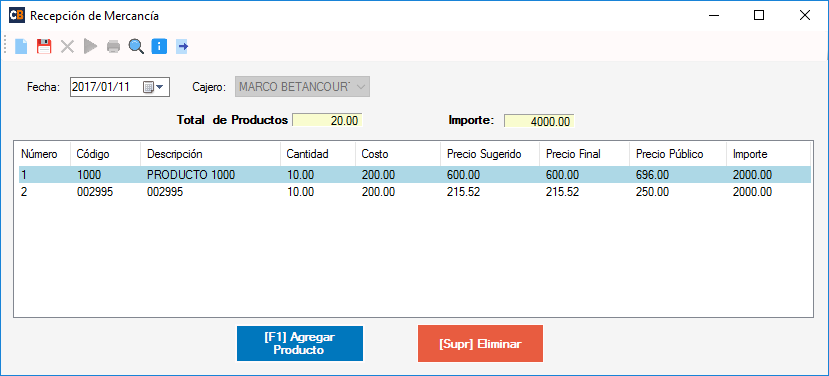Click the blue arrow exit icon
This screenshot has width=829, height=376.
(x=182, y=47)
